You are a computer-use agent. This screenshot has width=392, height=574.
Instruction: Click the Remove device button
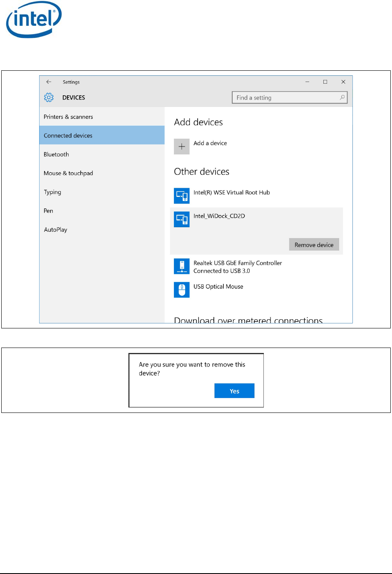point(314,245)
